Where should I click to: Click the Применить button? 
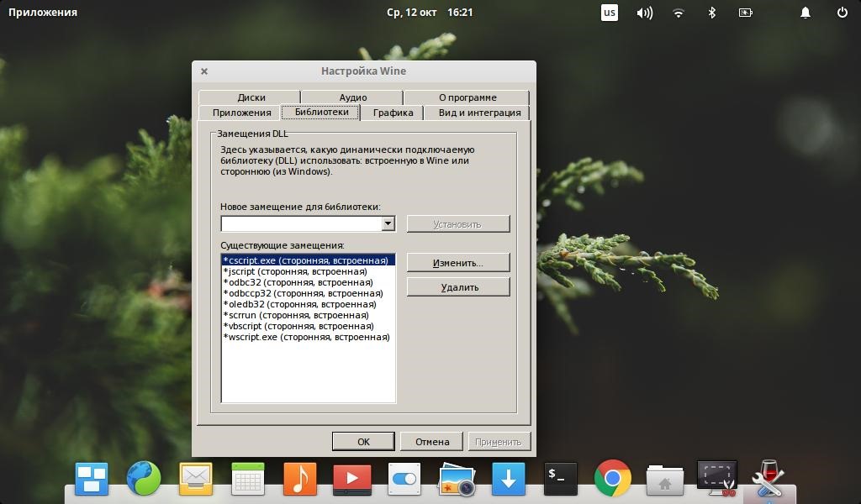tap(499, 442)
